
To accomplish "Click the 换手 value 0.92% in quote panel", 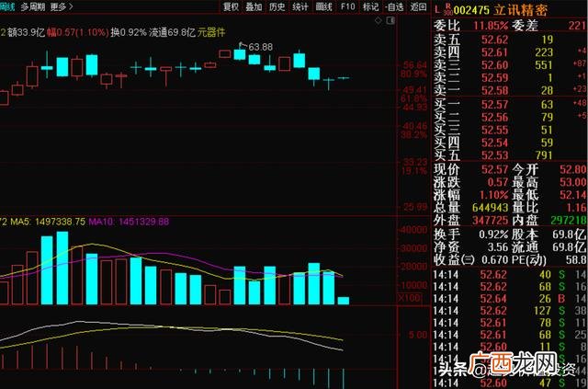I will pyautogui.click(x=494, y=235).
